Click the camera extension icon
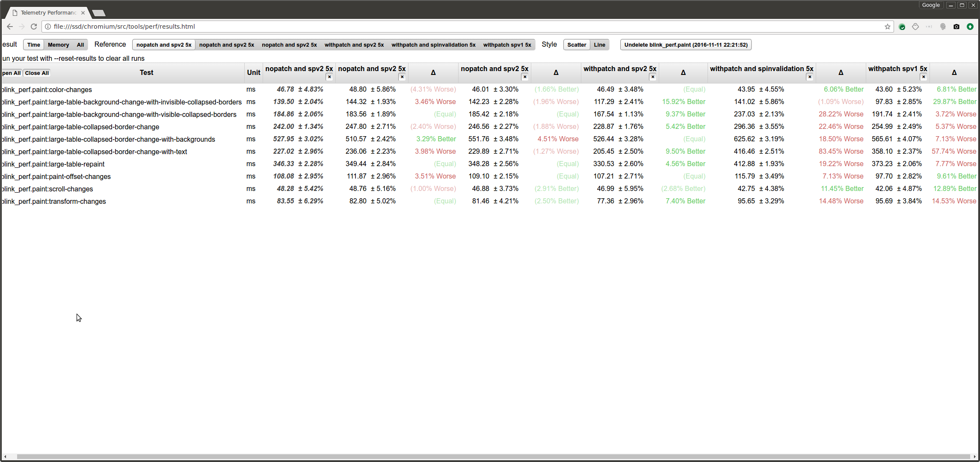 click(x=956, y=27)
